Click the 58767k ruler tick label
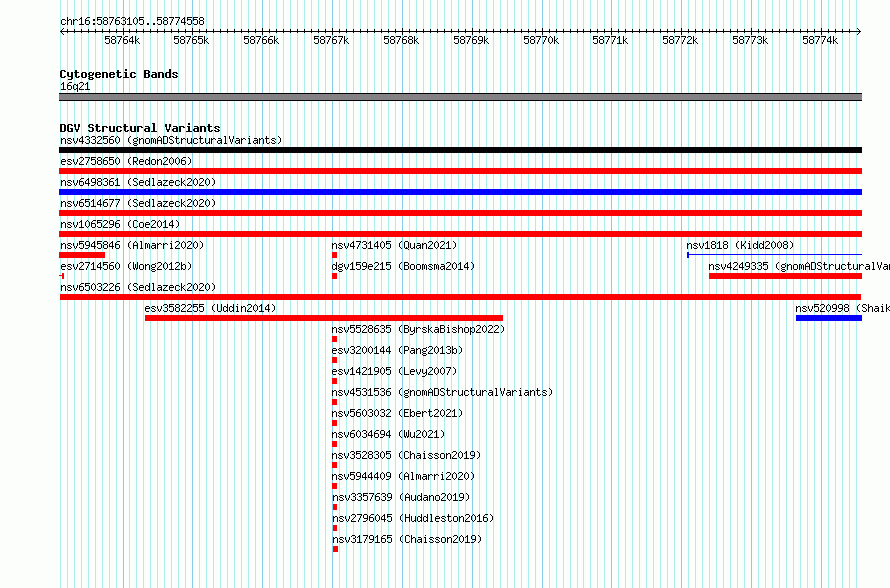Screen dimensions: 890x588 [331, 40]
